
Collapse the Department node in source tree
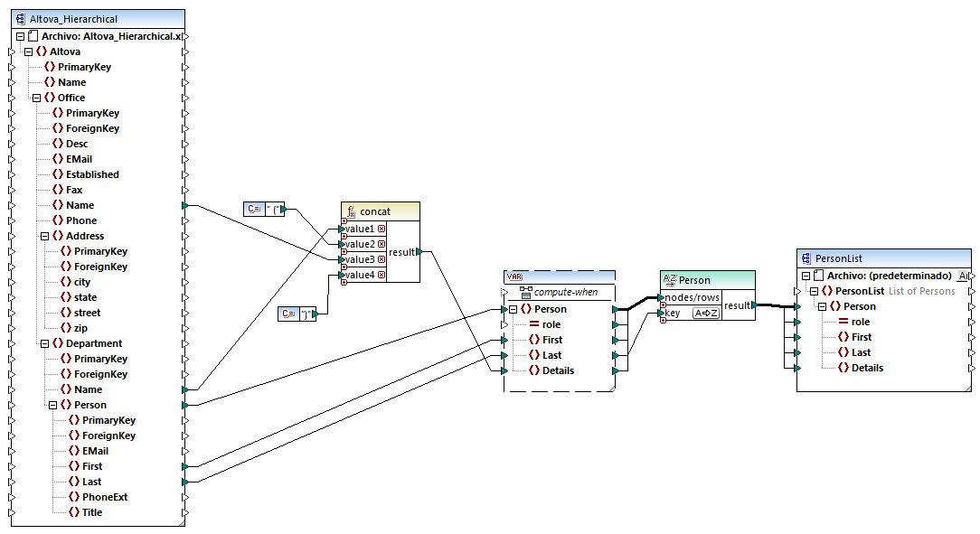point(44,343)
